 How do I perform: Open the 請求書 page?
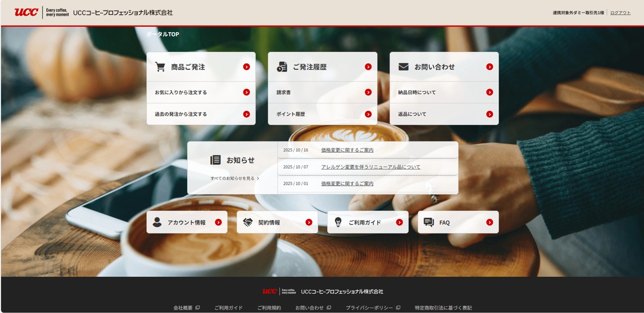pyautogui.click(x=283, y=92)
